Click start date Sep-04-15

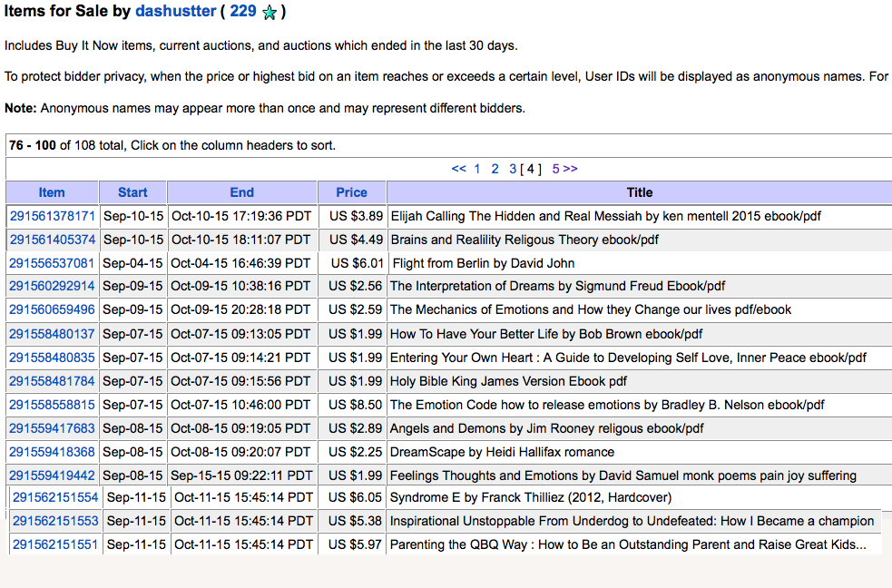coord(132,263)
